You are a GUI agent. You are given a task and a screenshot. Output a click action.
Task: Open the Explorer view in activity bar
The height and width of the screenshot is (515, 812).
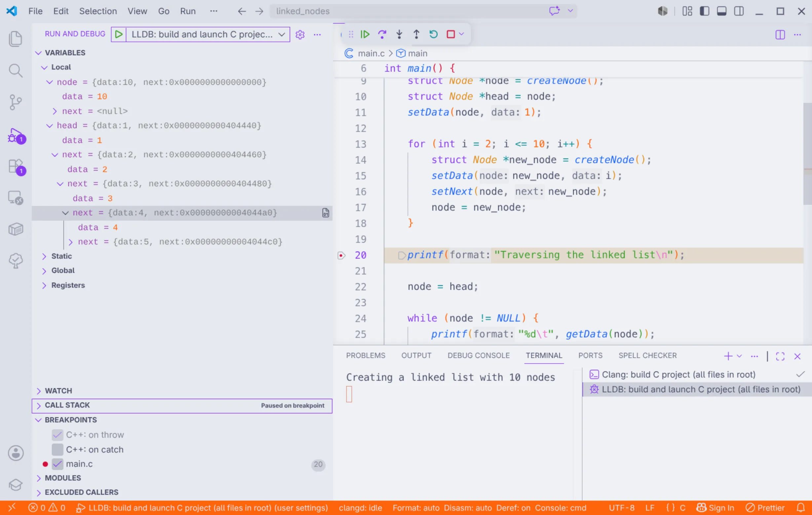coord(16,39)
